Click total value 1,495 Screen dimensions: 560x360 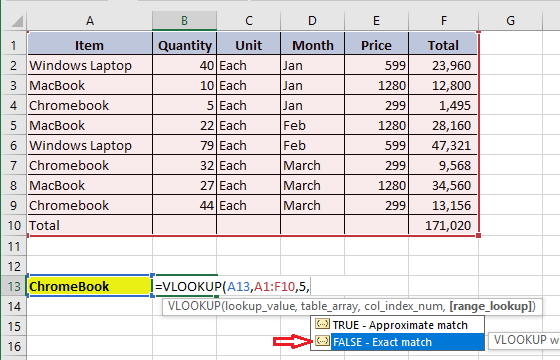[x=443, y=105]
